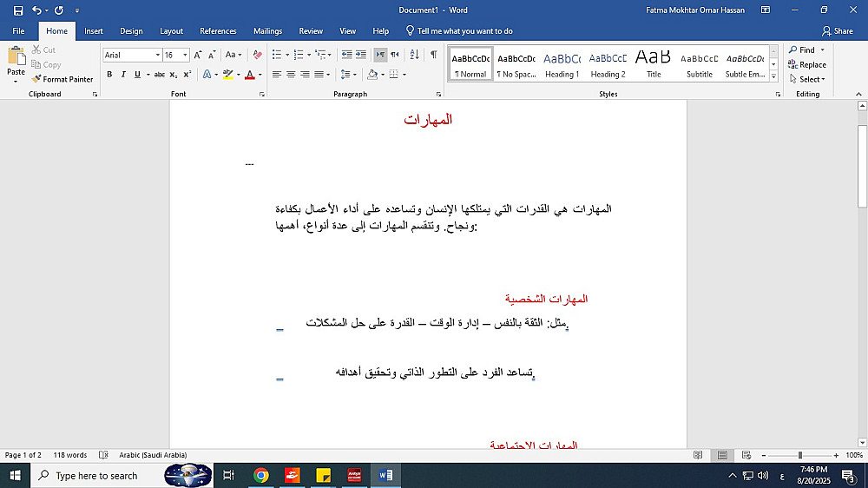Open the notifications action center
The height and width of the screenshot is (488, 868).
[x=848, y=475]
